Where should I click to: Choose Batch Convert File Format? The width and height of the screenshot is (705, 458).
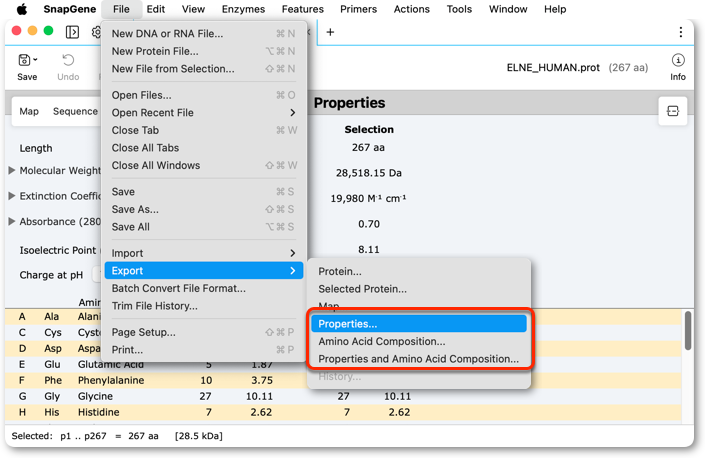(x=204, y=288)
